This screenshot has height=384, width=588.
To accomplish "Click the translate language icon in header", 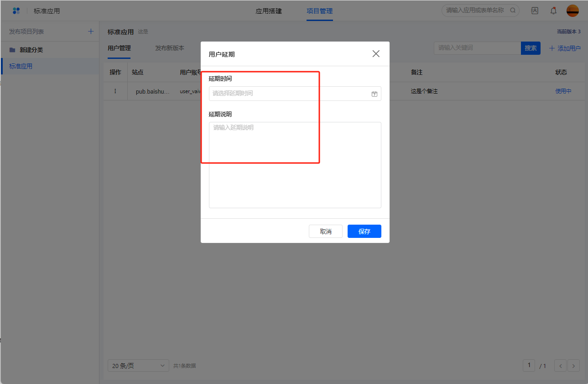I will (535, 11).
